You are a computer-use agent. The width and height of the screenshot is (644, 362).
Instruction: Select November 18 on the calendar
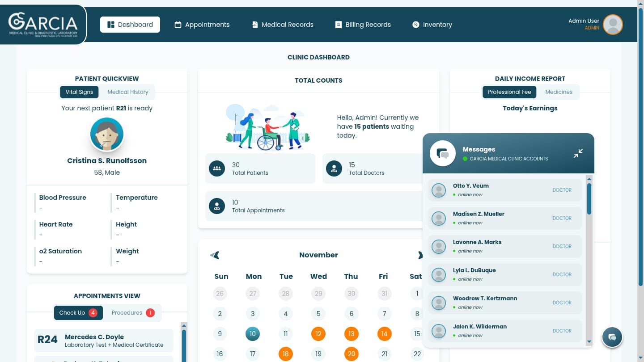coord(285,354)
